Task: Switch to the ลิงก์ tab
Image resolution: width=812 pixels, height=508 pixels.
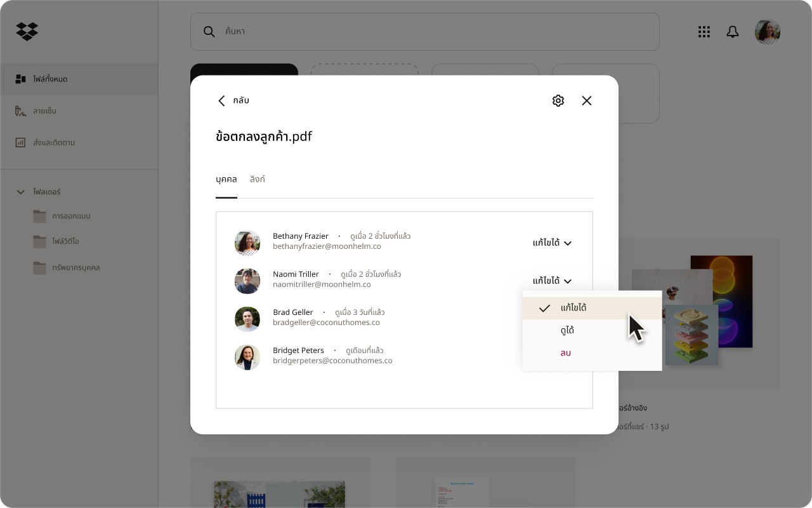Action: click(x=258, y=180)
